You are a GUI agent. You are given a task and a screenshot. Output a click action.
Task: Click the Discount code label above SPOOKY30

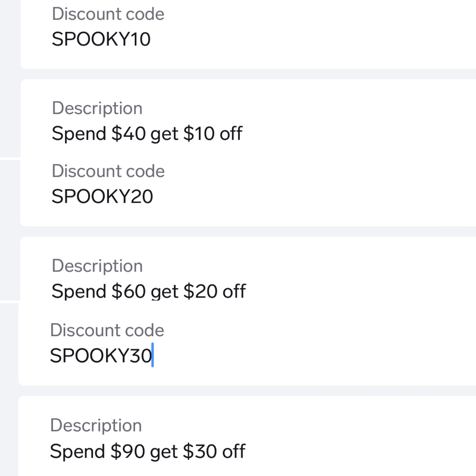click(107, 330)
